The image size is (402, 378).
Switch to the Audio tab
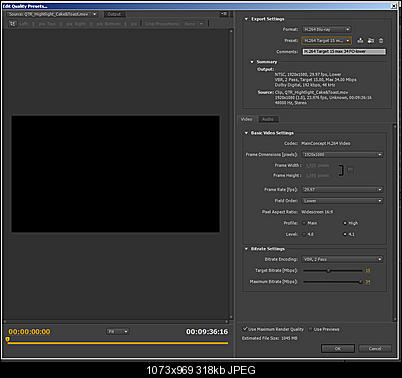[268, 119]
